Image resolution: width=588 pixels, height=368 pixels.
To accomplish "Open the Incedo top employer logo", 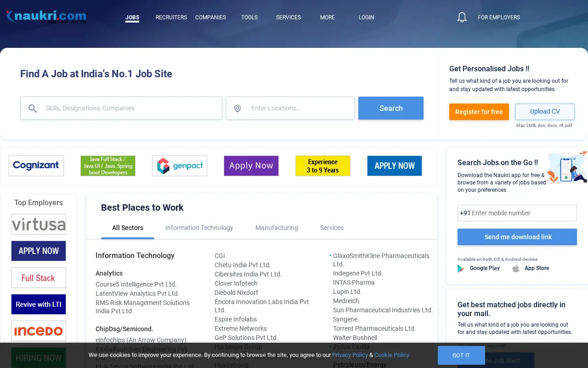I will tap(39, 331).
